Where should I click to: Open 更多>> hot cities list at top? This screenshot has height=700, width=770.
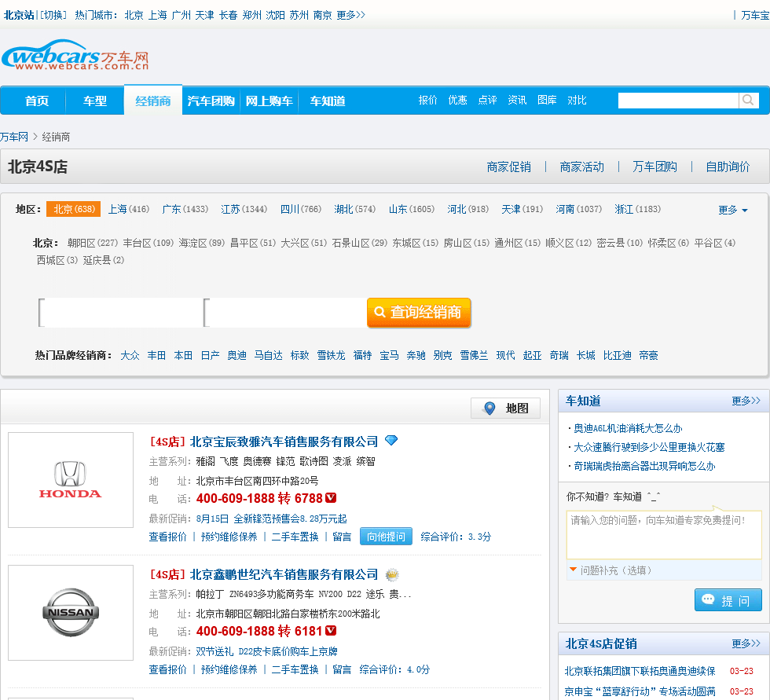pos(350,15)
